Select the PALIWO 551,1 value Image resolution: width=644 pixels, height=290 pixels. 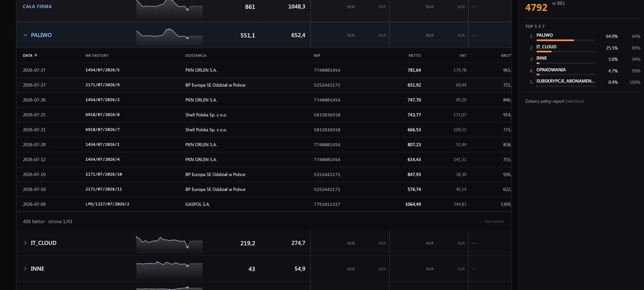pos(248,35)
